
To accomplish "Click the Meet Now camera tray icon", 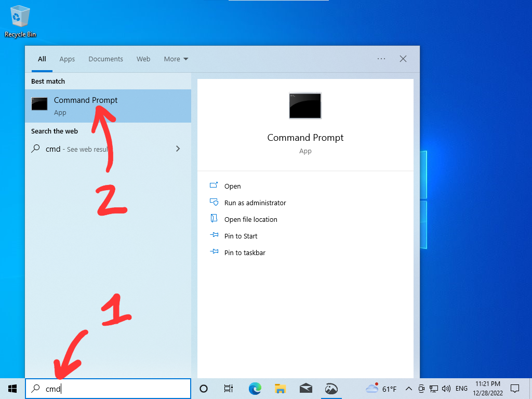I will point(421,389).
